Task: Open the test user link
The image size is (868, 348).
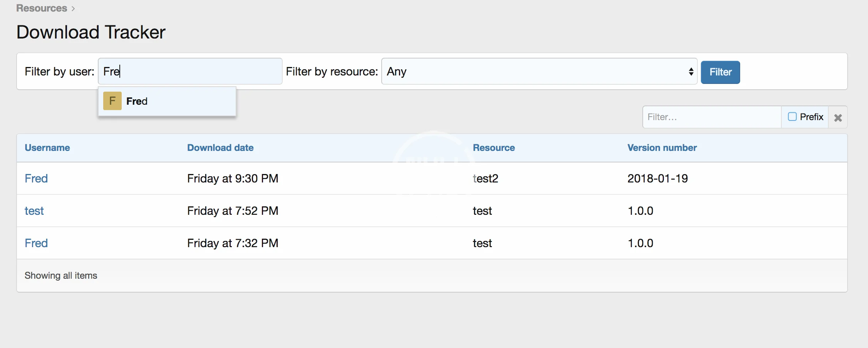Action: (x=34, y=211)
